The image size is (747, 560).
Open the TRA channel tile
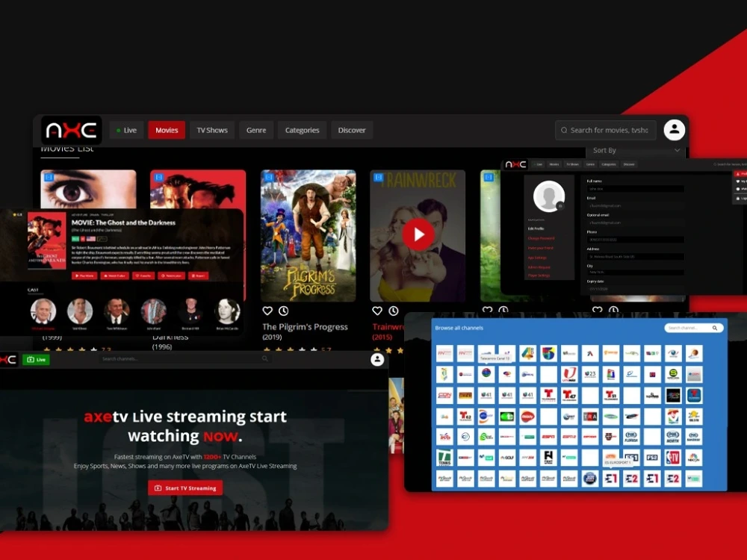(x=590, y=416)
